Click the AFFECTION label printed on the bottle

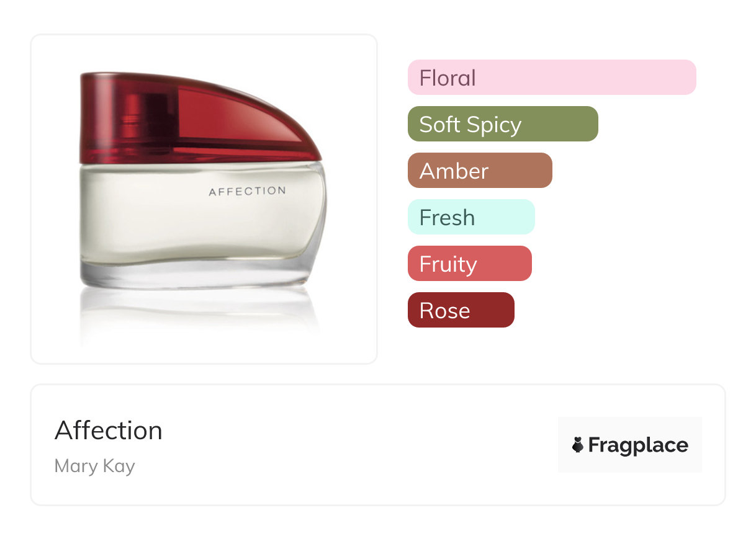tap(247, 191)
